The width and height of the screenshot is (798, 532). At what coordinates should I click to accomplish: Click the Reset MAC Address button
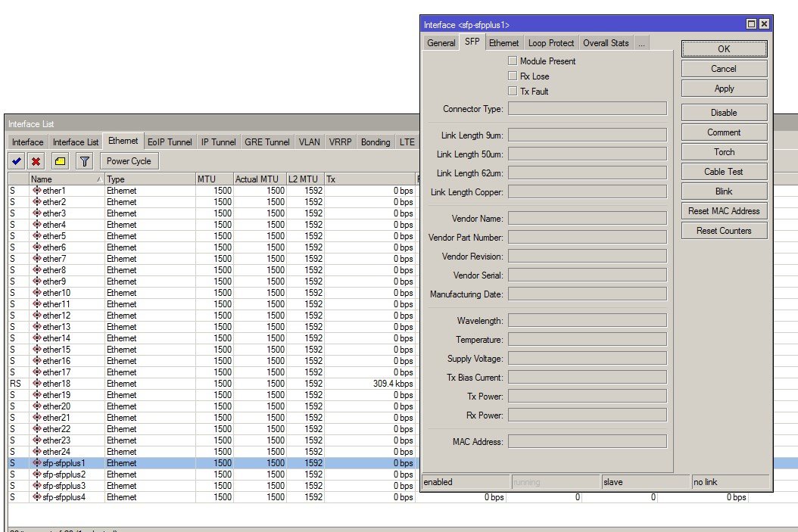(x=724, y=211)
